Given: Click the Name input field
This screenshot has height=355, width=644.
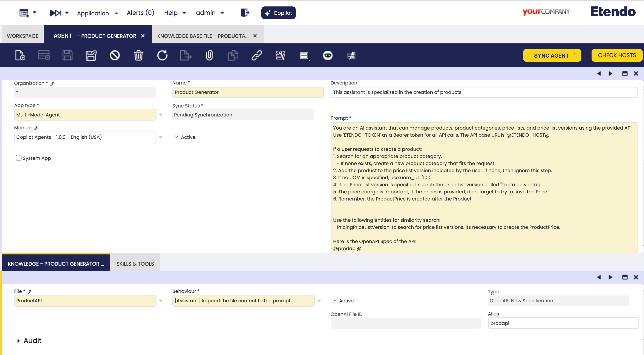Looking at the screenshot, I should click(248, 92).
